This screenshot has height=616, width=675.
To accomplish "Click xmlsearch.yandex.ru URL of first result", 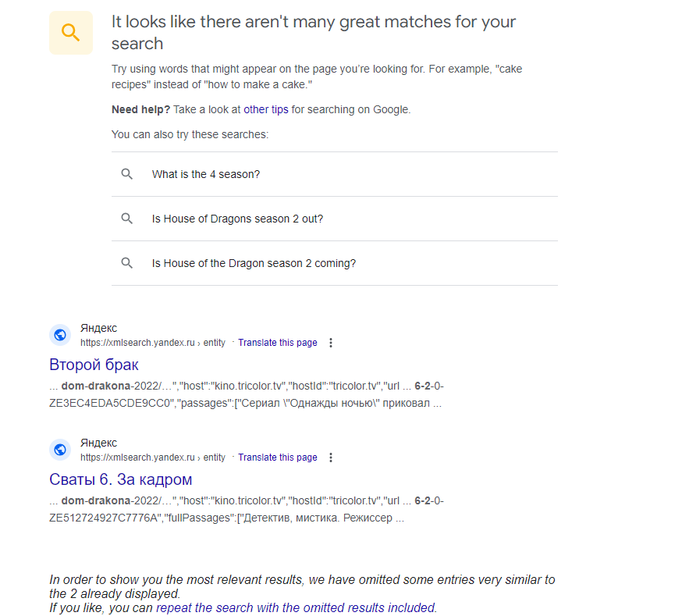I will click(x=153, y=343).
